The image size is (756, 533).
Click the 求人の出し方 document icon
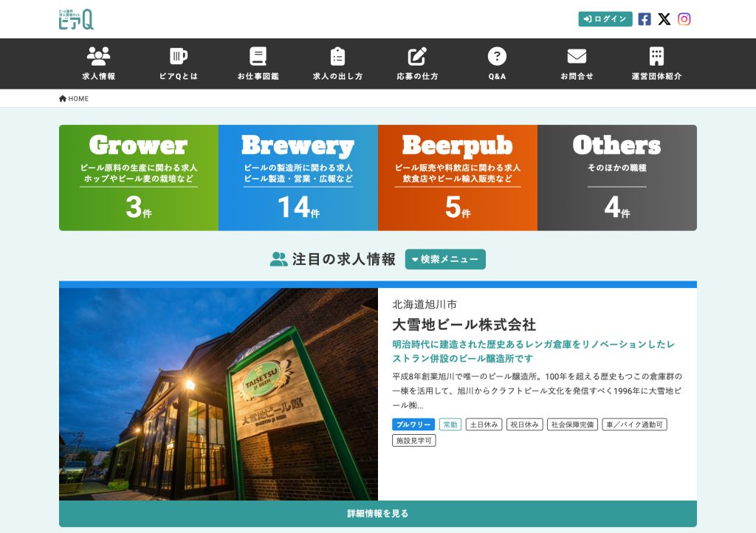click(x=337, y=55)
